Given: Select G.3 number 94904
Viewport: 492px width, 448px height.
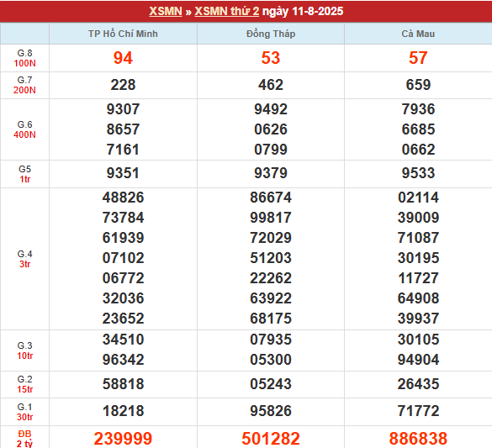Looking at the screenshot, I should (418, 360).
